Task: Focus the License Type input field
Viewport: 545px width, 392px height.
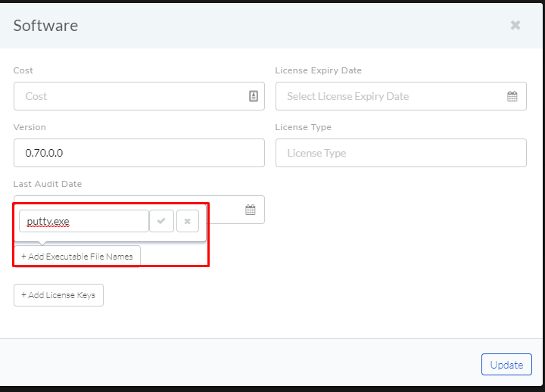Action: [401, 153]
